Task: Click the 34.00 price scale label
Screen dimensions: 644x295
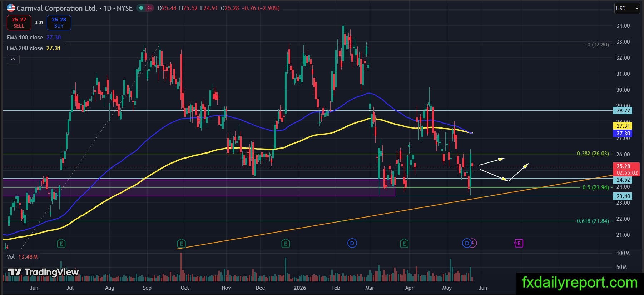Action: pyautogui.click(x=623, y=26)
